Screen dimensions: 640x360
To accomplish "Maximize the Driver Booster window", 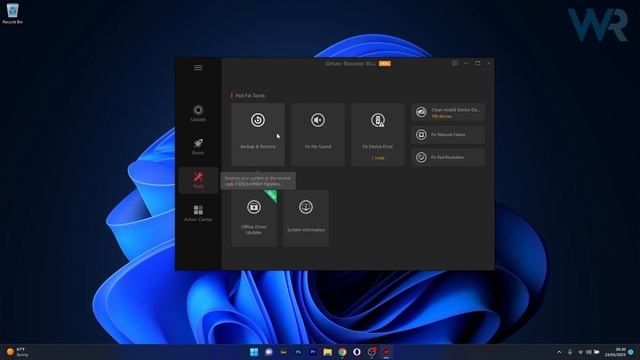I will pos(478,63).
